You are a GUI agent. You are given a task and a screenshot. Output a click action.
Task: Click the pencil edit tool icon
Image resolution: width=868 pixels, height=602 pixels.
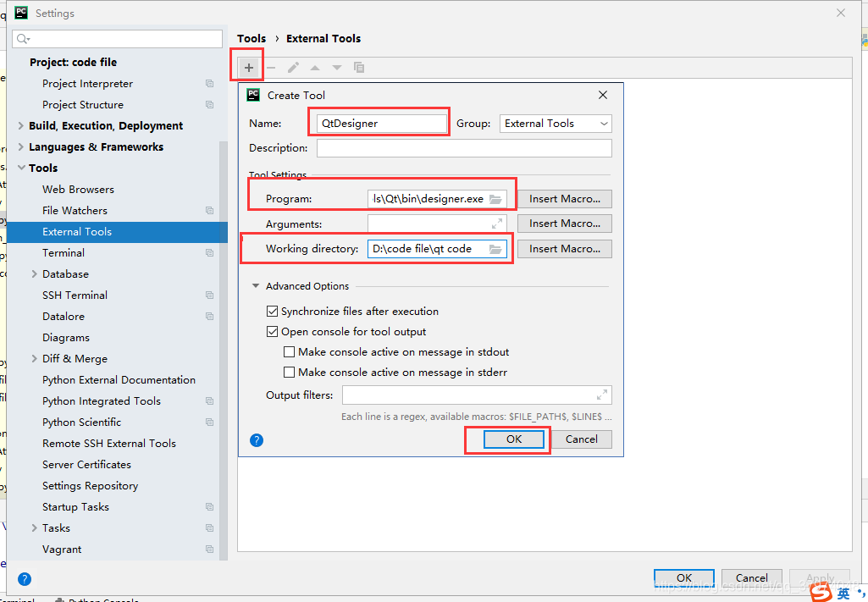coord(293,68)
